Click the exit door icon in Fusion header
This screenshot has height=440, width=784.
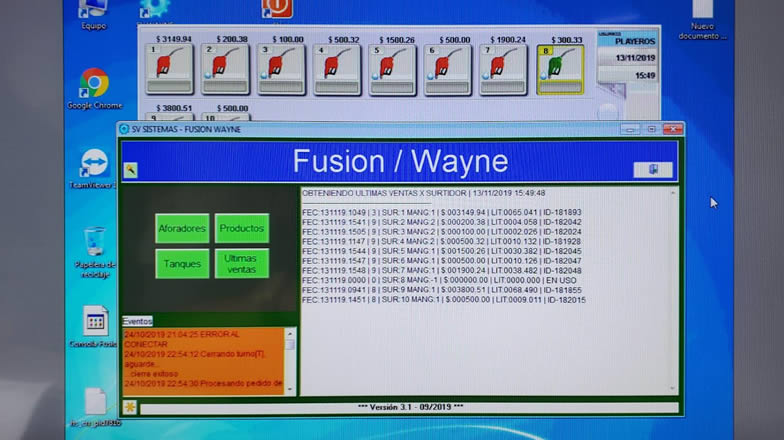[652, 169]
